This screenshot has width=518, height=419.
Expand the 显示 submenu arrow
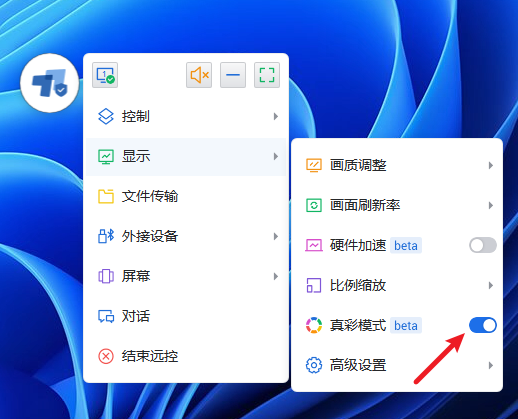(276, 156)
